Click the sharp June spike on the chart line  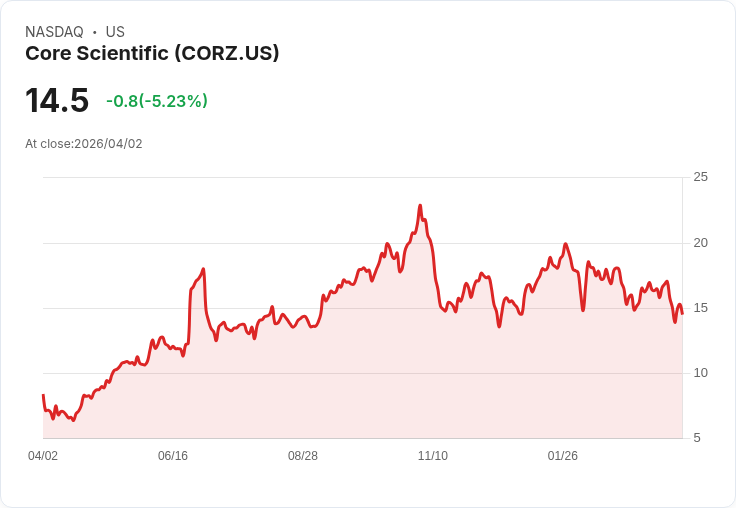[203, 269]
